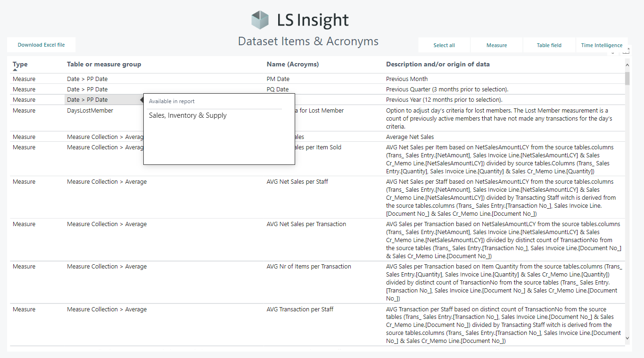Click scrollbar down arrow at table bottom
Viewport: 644px width, 358px height.
[x=627, y=338]
